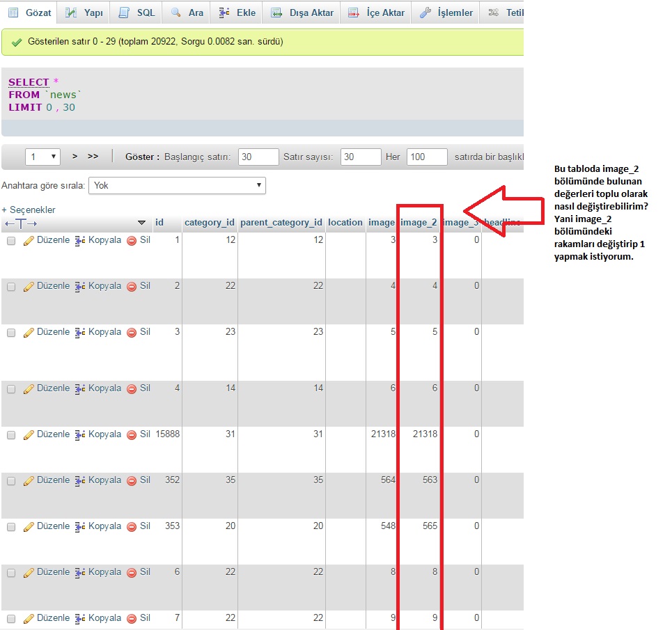Screen dimensions: 672x630
Task: Tick the checkbox for row id 2
Action: click(x=11, y=287)
